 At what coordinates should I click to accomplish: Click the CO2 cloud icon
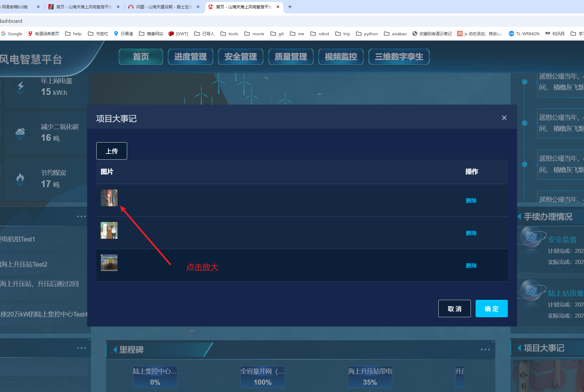coord(20,132)
